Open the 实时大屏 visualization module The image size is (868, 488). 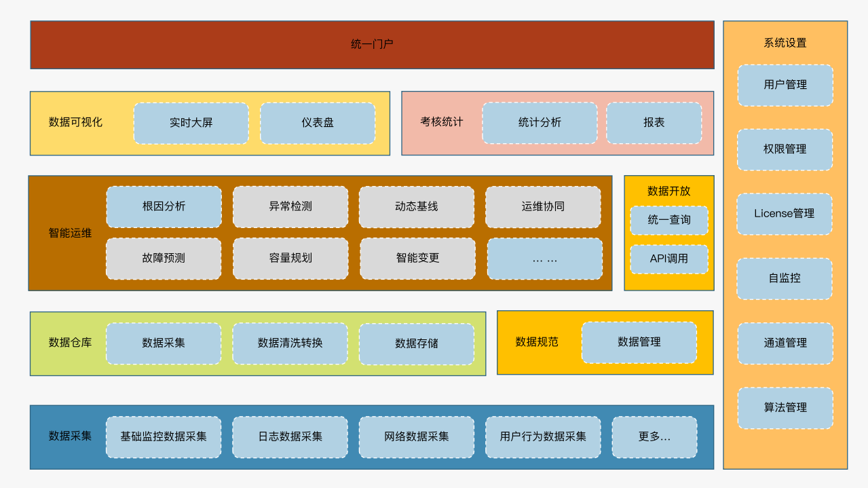[x=191, y=123]
